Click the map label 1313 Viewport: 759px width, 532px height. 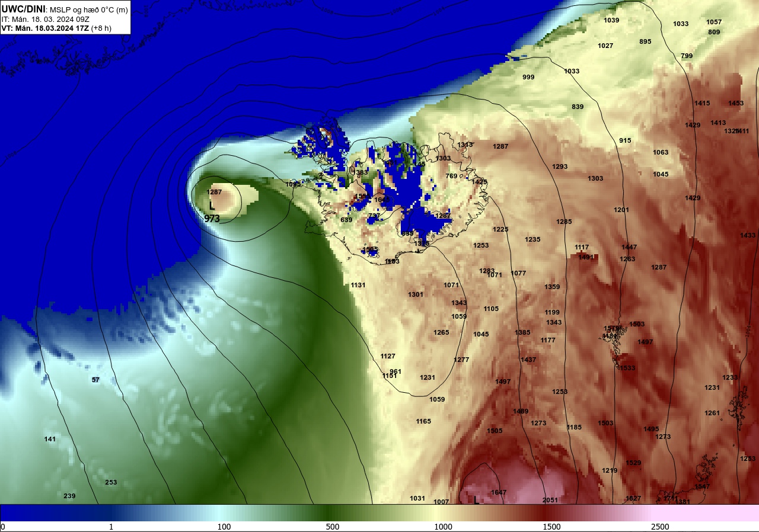[x=465, y=145]
